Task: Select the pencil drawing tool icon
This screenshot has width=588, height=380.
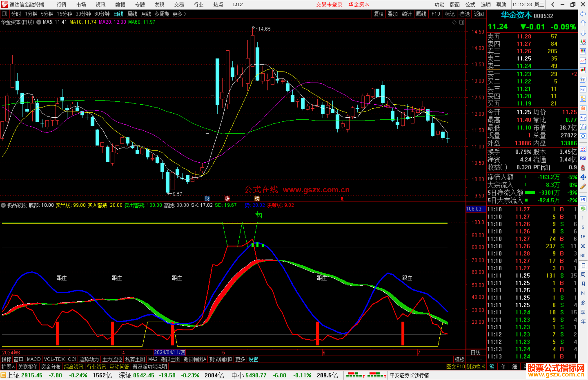Action: (583, 187)
